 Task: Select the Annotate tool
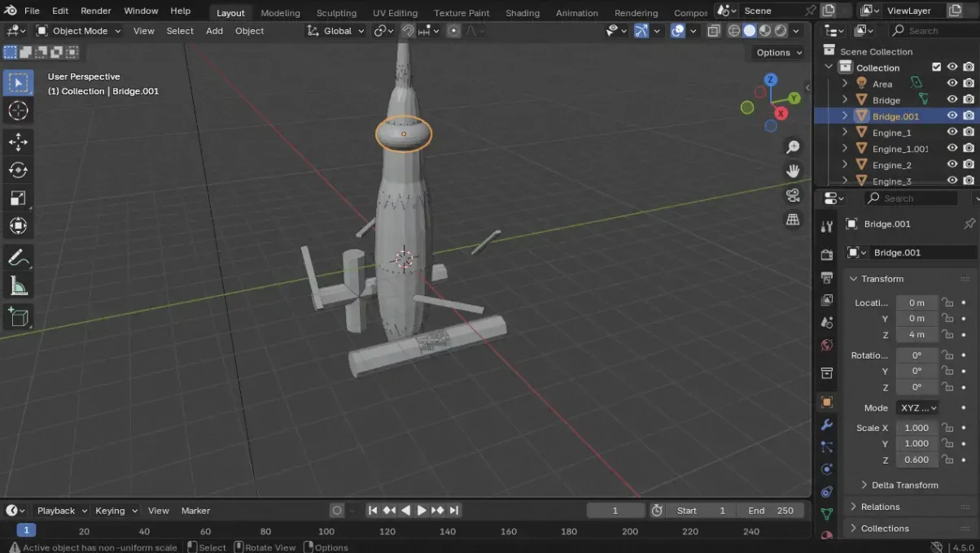point(18,258)
